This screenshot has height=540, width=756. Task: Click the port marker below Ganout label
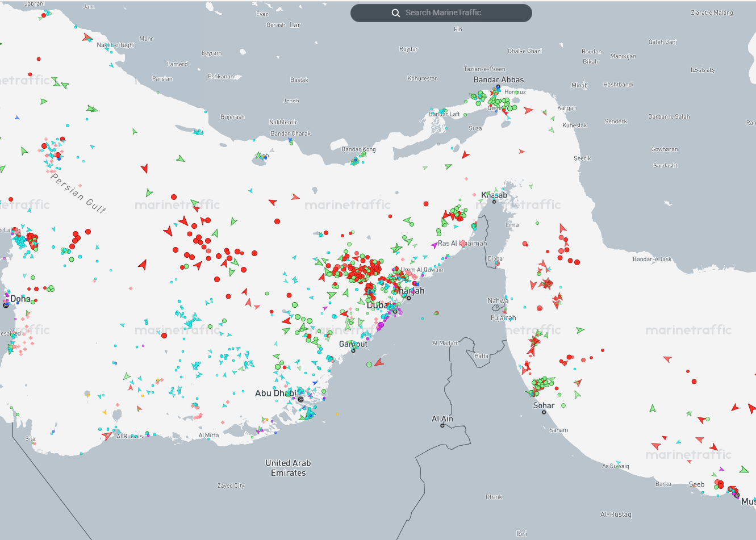[353, 350]
